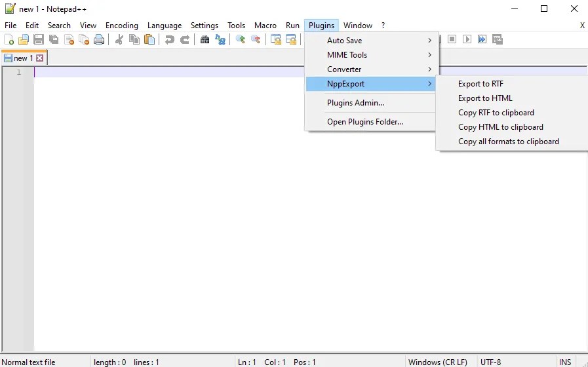Click the Redo arrow icon
The image size is (588, 367).
pyautogui.click(x=184, y=39)
